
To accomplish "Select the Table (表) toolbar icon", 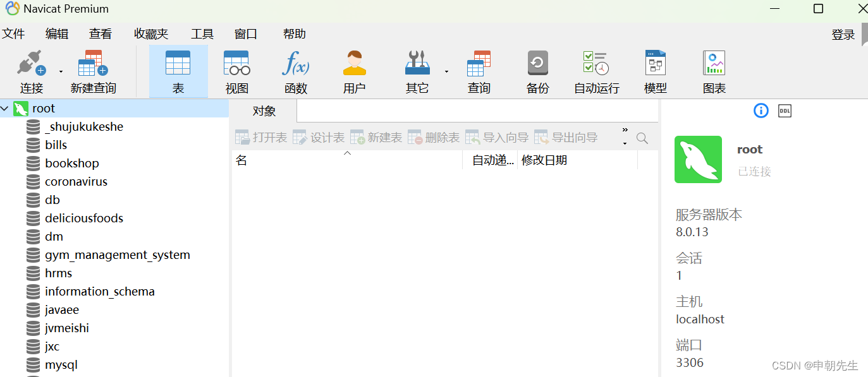I will point(178,63).
